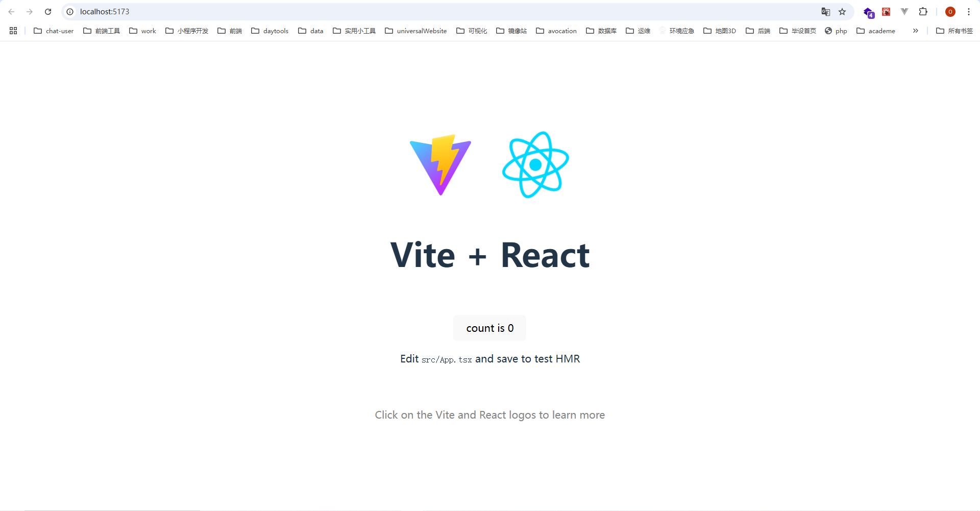Show more hidden bookmarks chevron
Image resolution: width=980 pixels, height=511 pixels.
pos(916,31)
